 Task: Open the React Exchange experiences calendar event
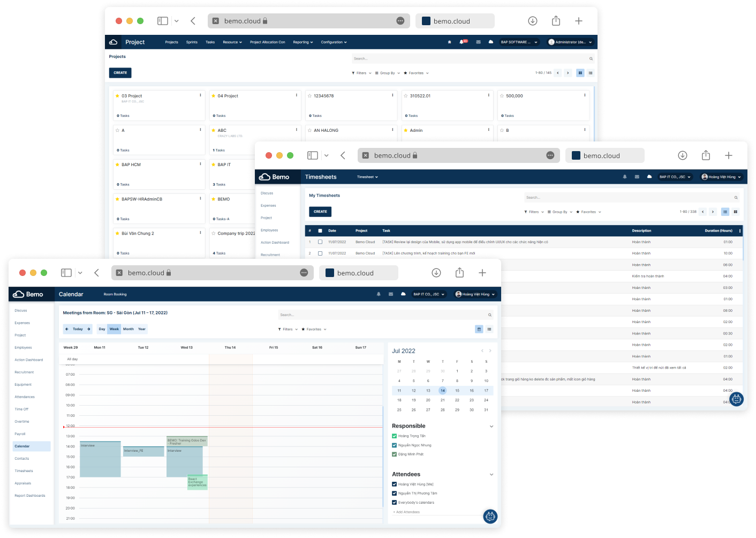(198, 482)
